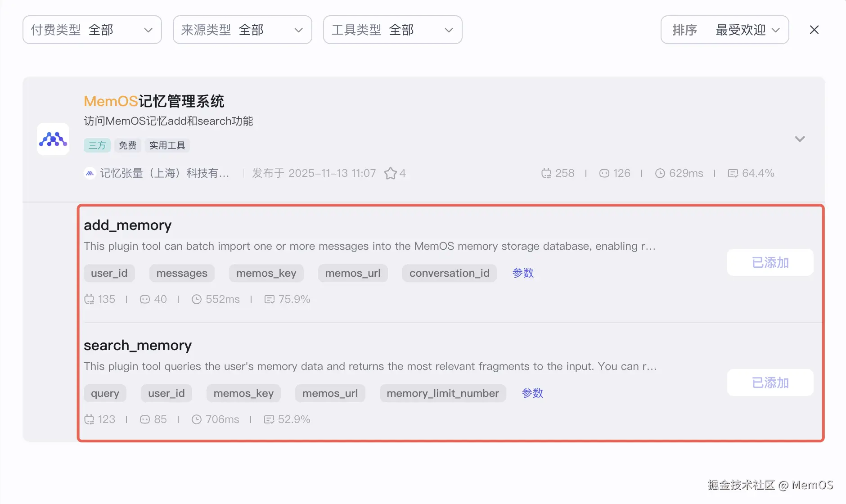The image size is (846, 504).
Task: Open publisher 记忆张量（上海）科技有… profile
Action: [165, 173]
